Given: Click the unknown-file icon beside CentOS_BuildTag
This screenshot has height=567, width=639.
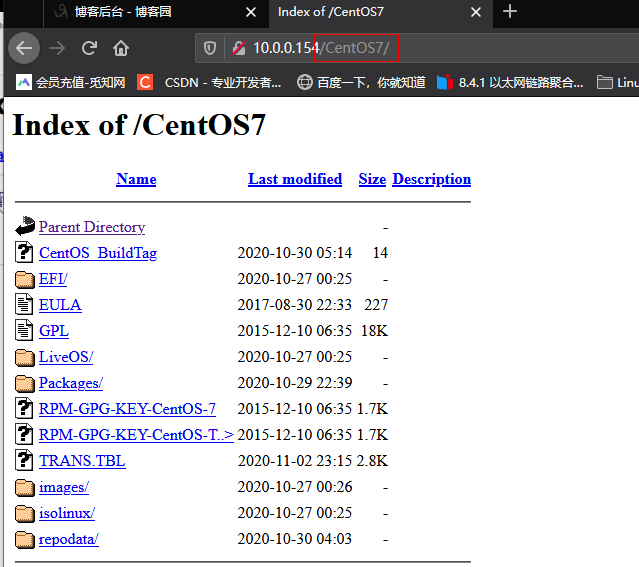Looking at the screenshot, I should (x=24, y=252).
